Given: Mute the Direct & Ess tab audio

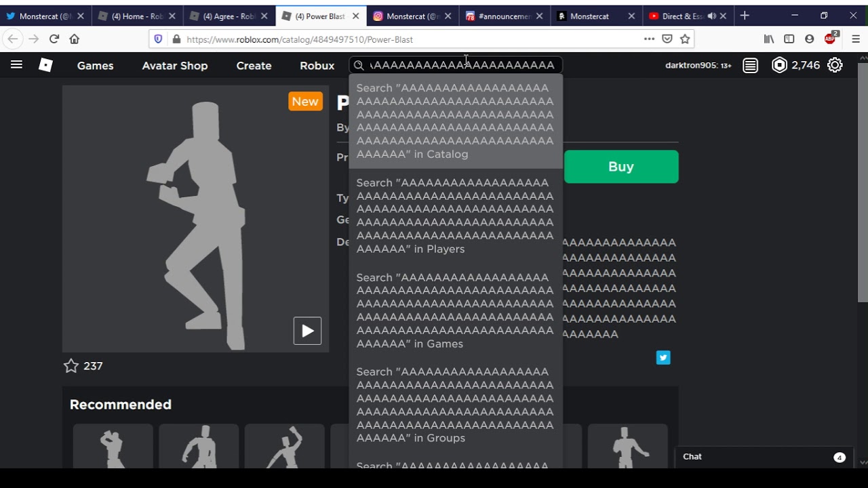Looking at the screenshot, I should (711, 16).
